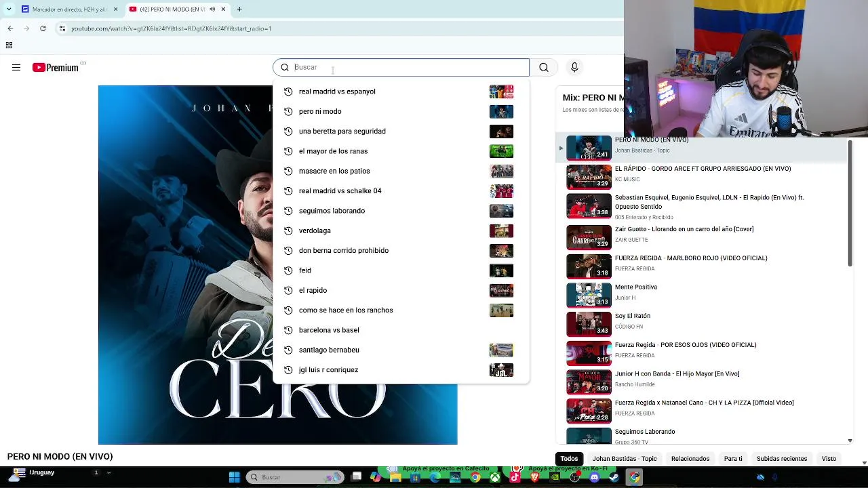868x488 pixels.
Task: Pick 'real madrid vs schalke 04' suggestion
Action: point(401,190)
